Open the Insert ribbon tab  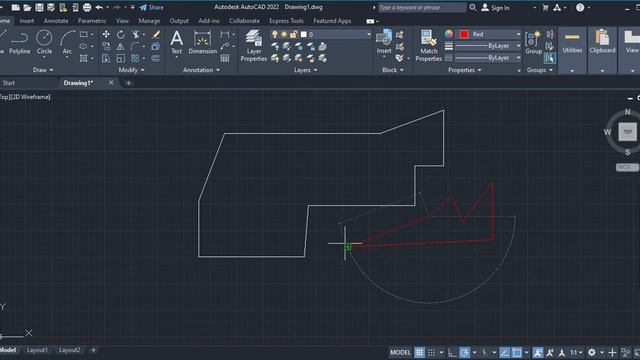point(27,21)
